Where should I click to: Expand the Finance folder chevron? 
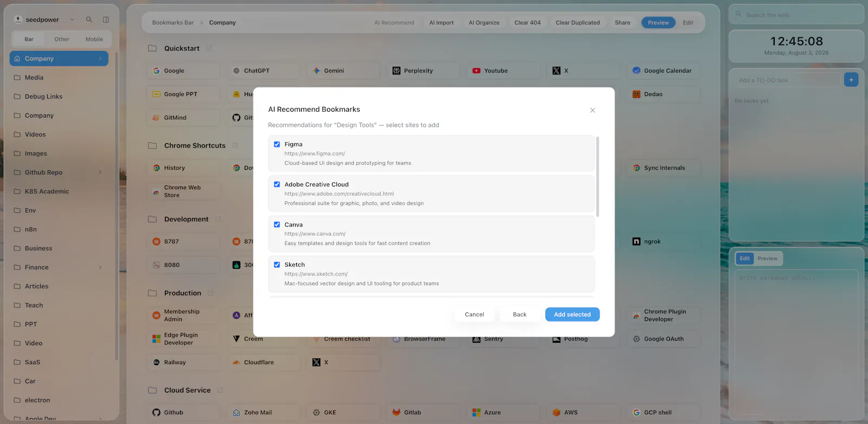[x=100, y=267]
